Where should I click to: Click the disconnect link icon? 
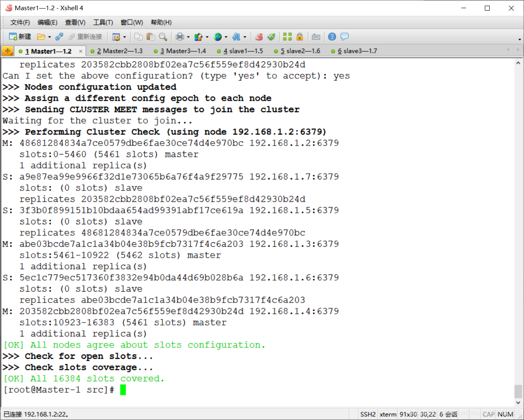coord(59,37)
